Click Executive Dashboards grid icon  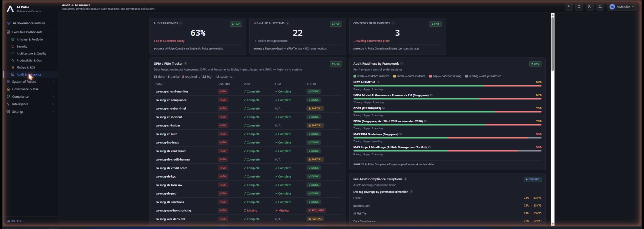(x=8, y=32)
